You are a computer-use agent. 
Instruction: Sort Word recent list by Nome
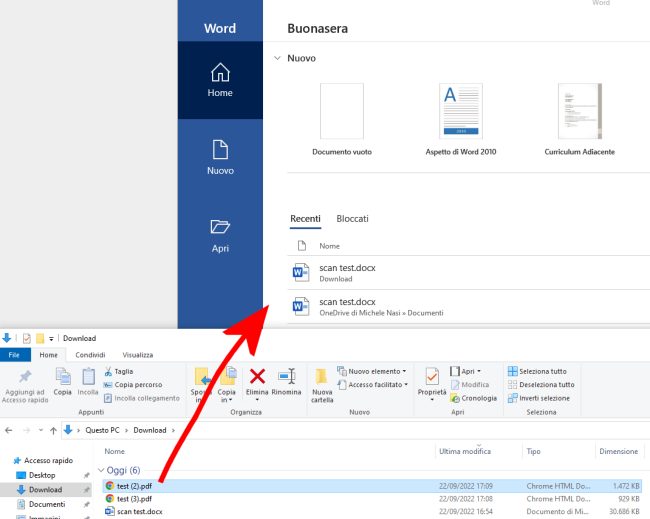click(329, 246)
